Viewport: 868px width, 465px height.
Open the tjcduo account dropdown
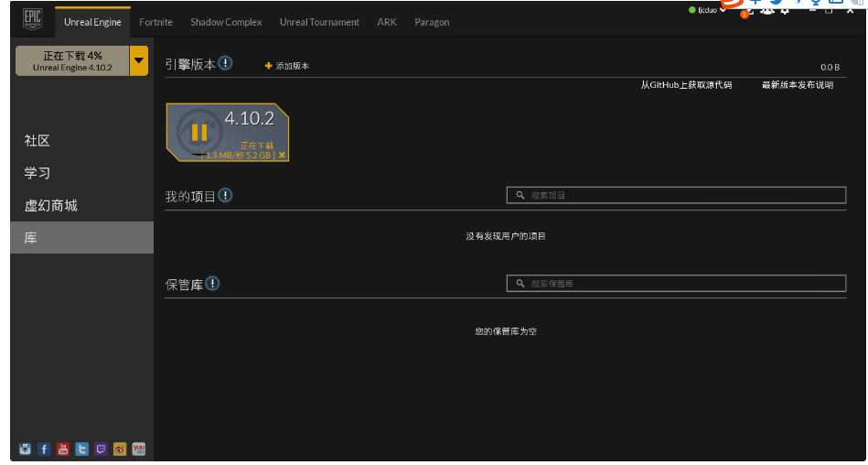[x=707, y=10]
